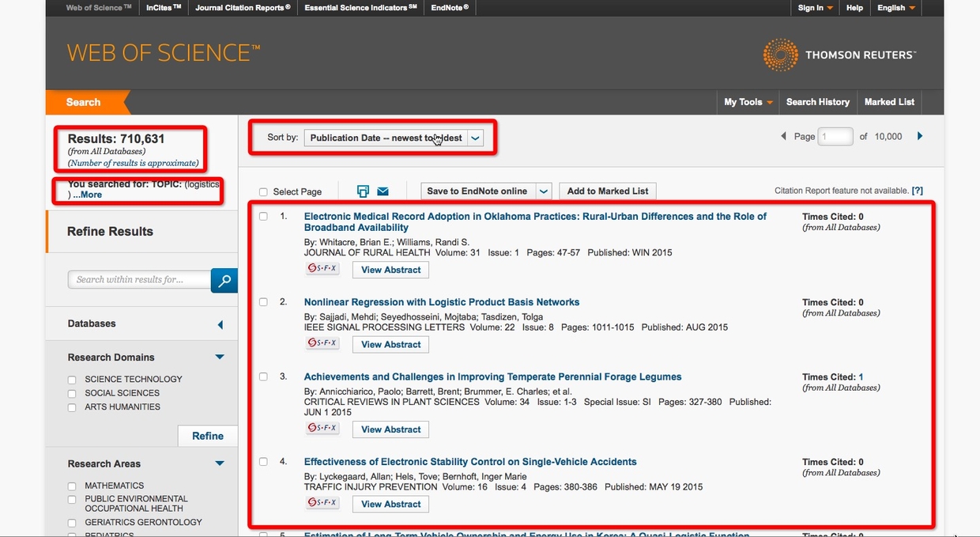This screenshot has width=980, height=537.
Task: Open Search History
Action: coord(818,102)
